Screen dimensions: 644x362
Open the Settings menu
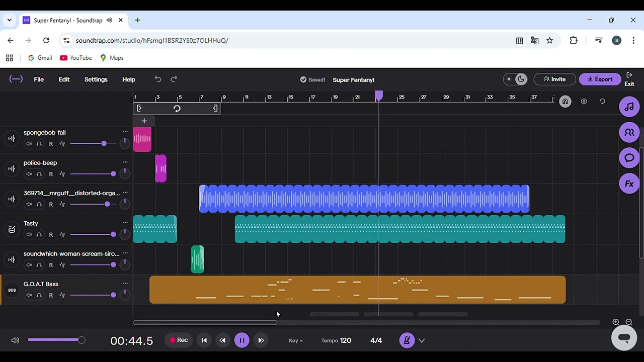[x=96, y=79]
